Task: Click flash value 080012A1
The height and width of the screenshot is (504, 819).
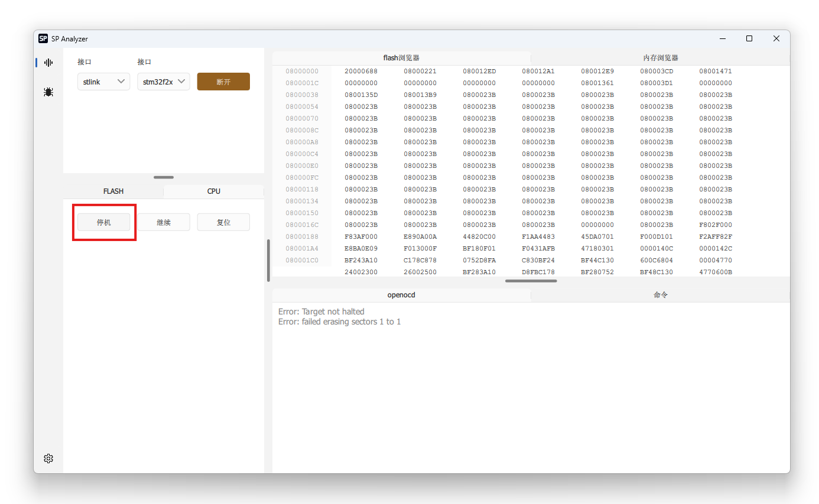Action: point(538,71)
